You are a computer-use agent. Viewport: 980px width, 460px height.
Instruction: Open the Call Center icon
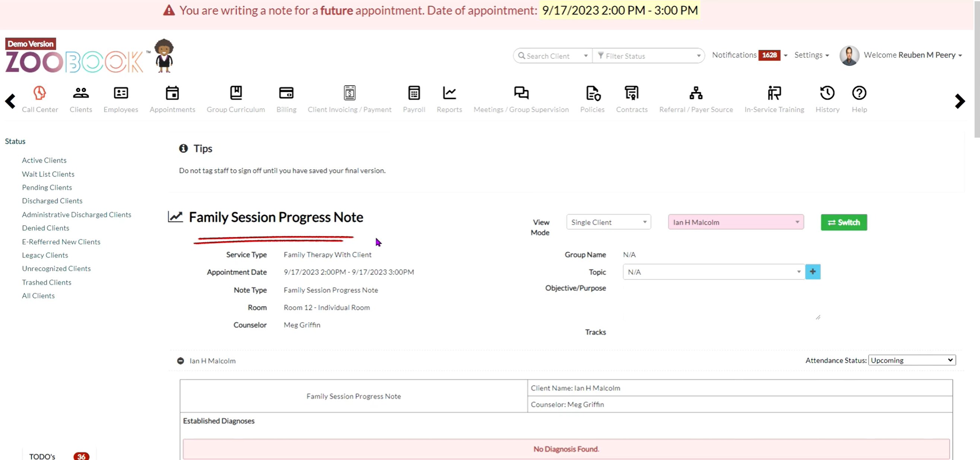coord(39,93)
